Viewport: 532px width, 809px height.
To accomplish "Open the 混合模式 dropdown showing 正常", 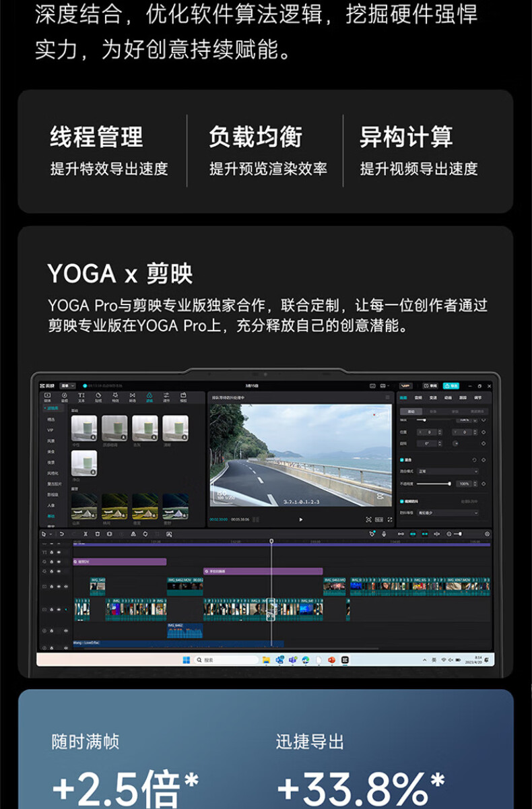I will 447,472.
